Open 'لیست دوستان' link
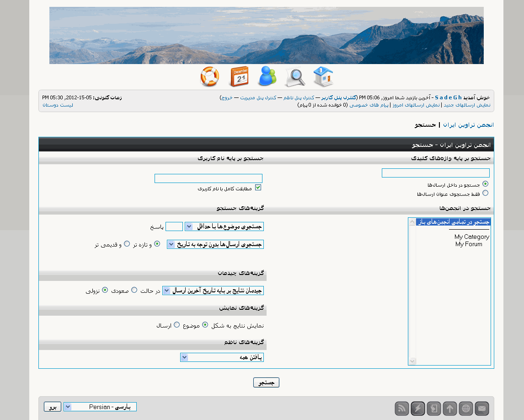 [x=58, y=105]
